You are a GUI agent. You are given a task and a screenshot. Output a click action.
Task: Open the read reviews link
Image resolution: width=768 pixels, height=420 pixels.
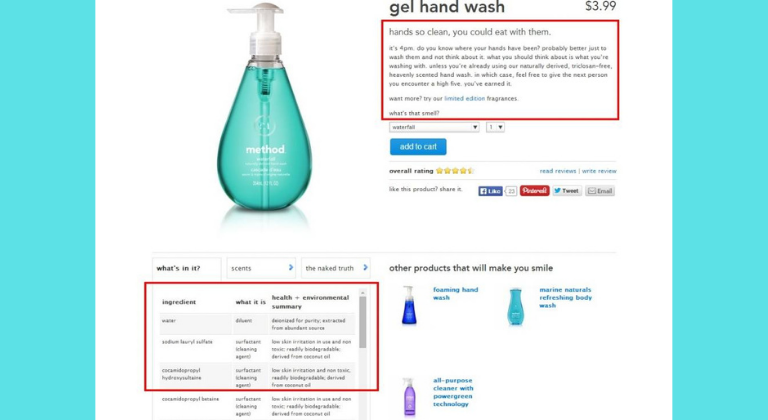557,171
